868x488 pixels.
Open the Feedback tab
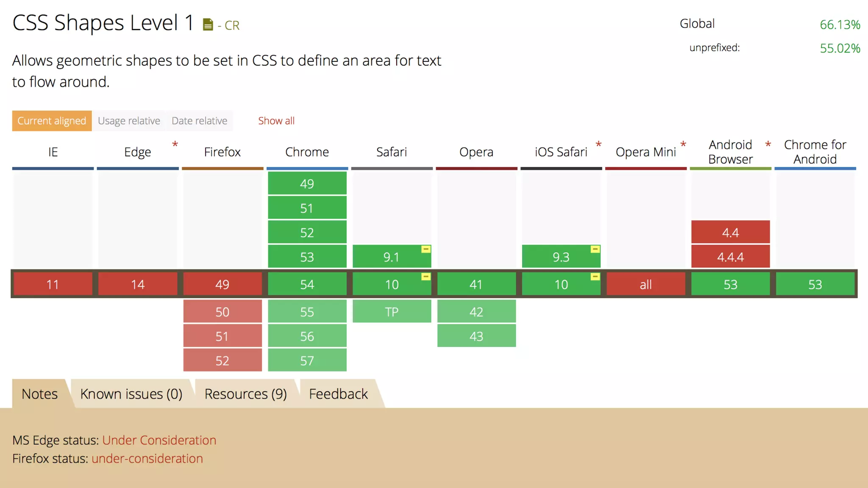(x=338, y=394)
